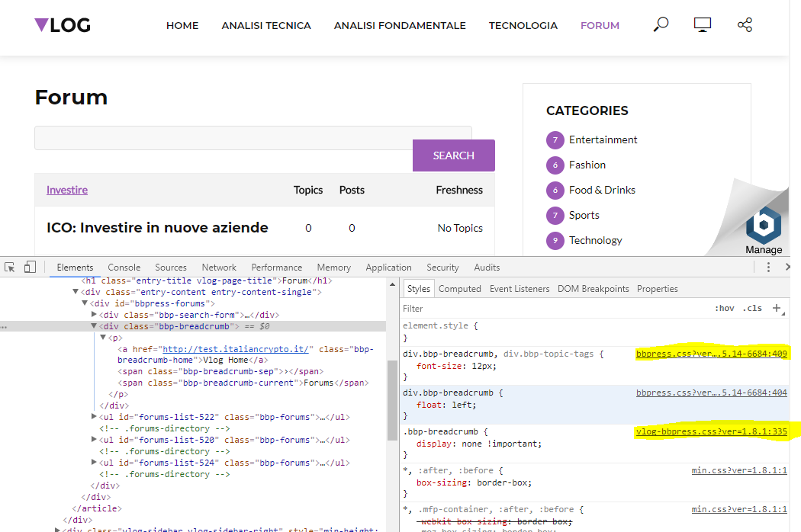Focus the Styles Filter input
The height and width of the screenshot is (532, 801).
[555, 309]
